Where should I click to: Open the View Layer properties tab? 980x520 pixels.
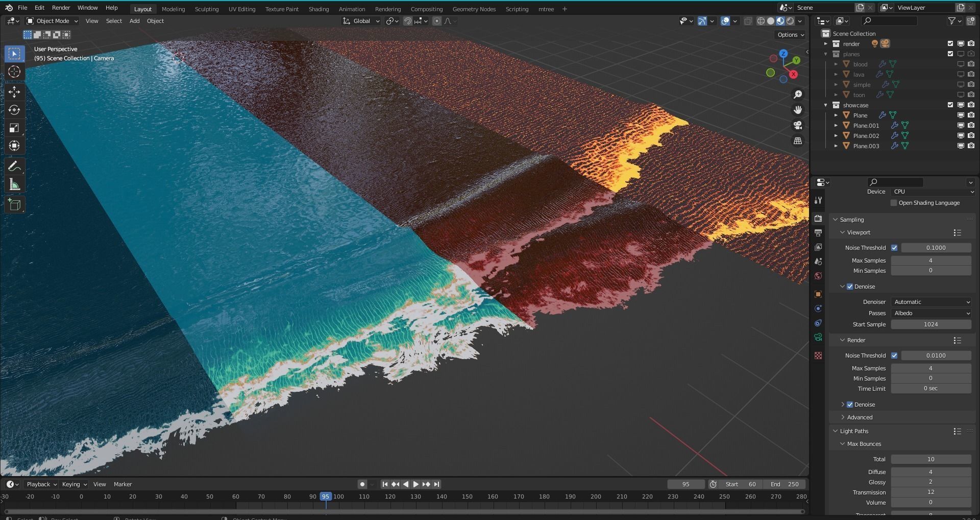pos(818,247)
